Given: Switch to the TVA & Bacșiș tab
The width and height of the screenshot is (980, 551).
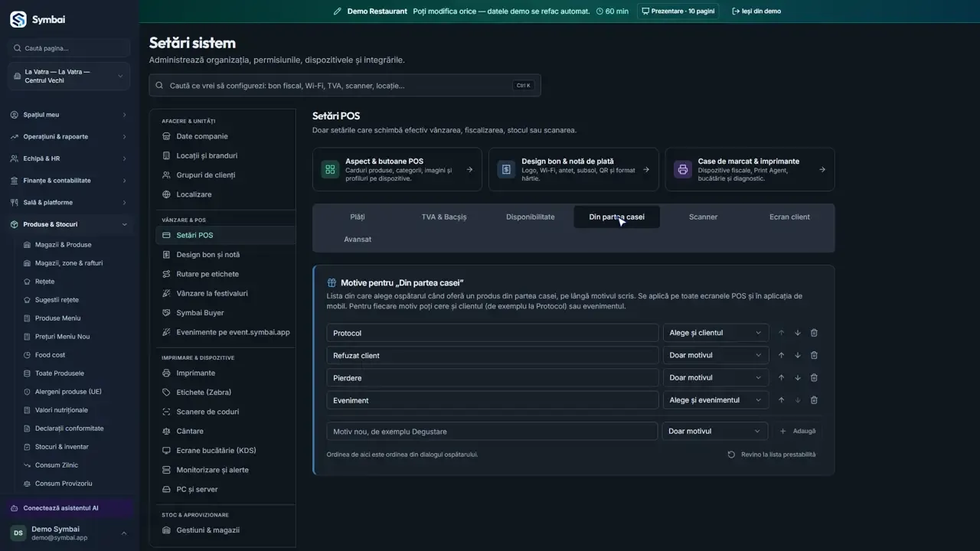Looking at the screenshot, I should 444,217.
